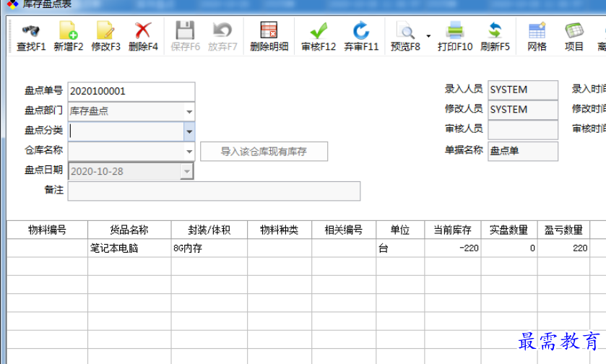
Task: Open the 盘点日期 date picker arrow
Action: (x=186, y=171)
